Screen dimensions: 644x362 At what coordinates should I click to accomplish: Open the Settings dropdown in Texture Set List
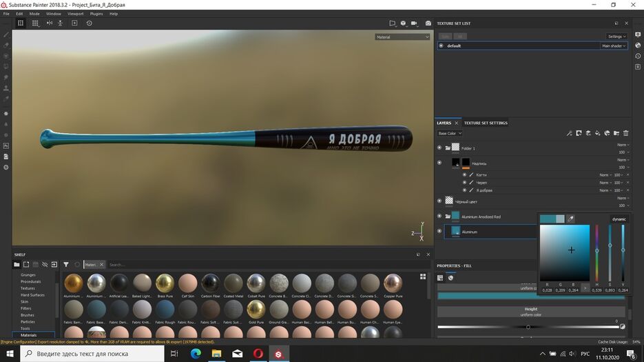pos(616,36)
